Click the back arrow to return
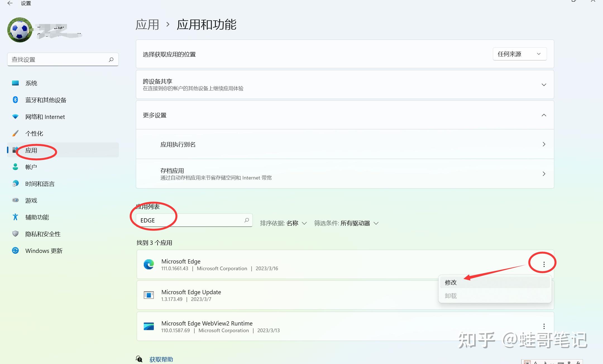 pyautogui.click(x=10, y=3)
